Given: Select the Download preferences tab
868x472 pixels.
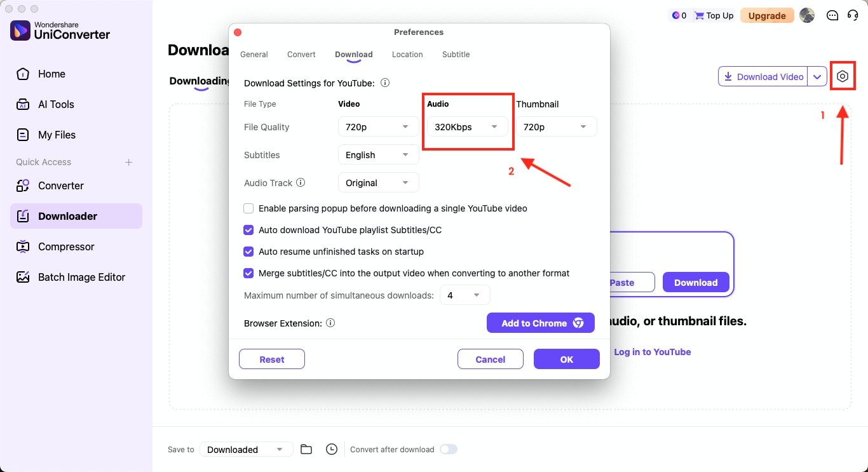Looking at the screenshot, I should (x=354, y=55).
